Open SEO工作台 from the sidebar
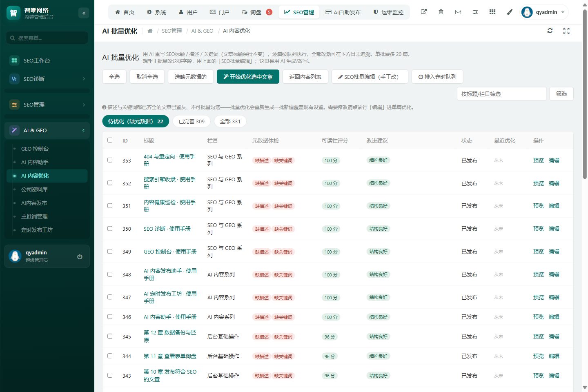The width and height of the screenshot is (588, 392). [x=47, y=60]
